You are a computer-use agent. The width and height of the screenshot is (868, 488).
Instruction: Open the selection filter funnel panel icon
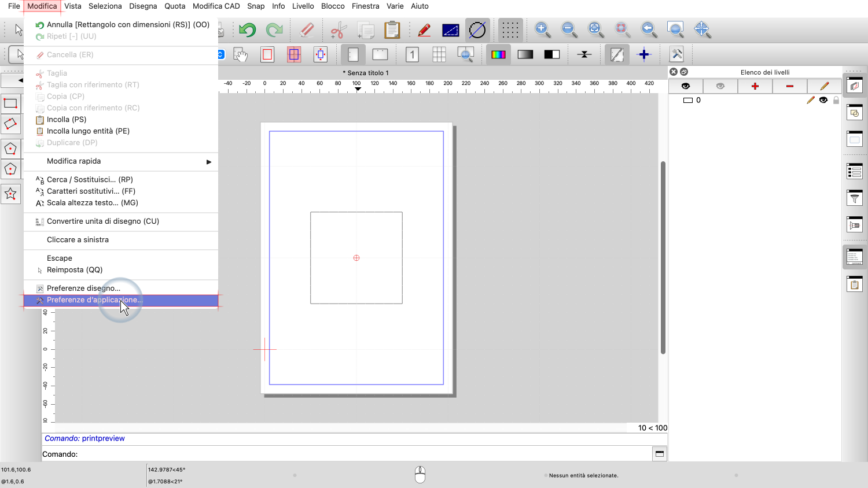pos(855,198)
